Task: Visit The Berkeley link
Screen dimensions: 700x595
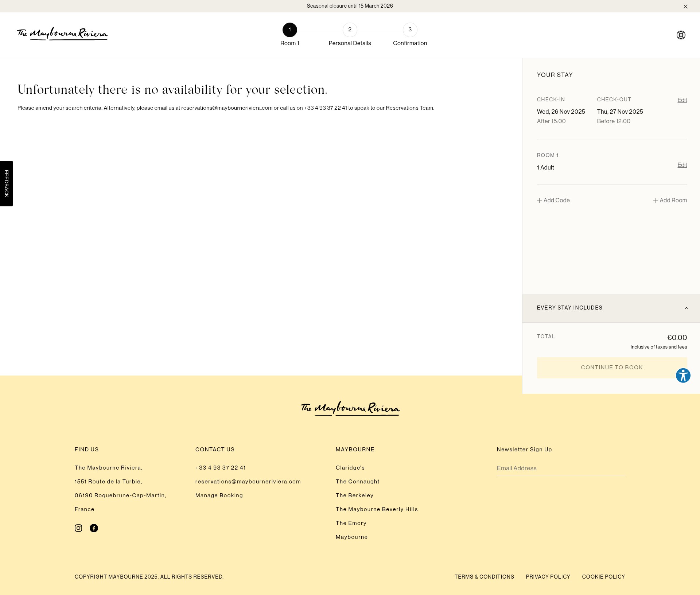Action: point(354,495)
